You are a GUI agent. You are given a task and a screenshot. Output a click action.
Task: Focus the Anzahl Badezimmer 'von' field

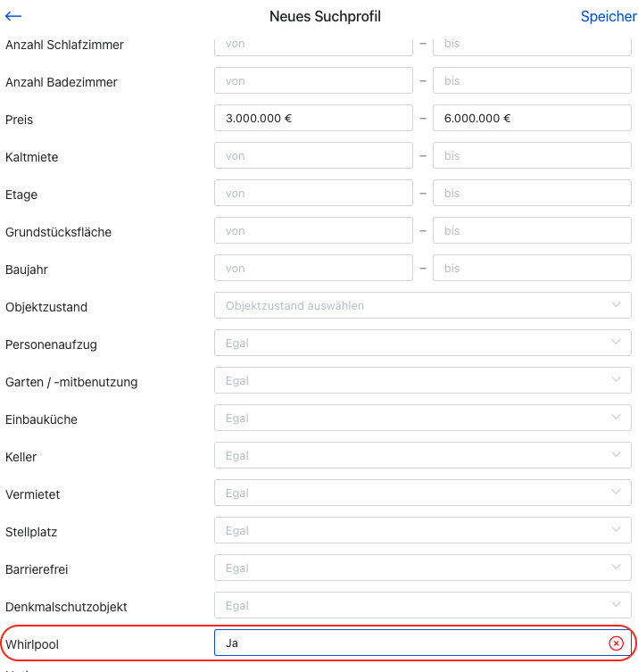coord(313,80)
